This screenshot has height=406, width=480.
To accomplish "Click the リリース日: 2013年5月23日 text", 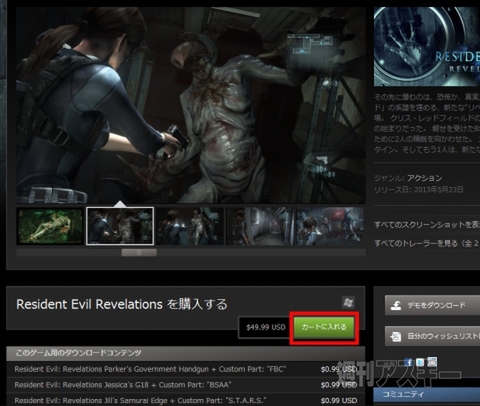I will pos(419,190).
